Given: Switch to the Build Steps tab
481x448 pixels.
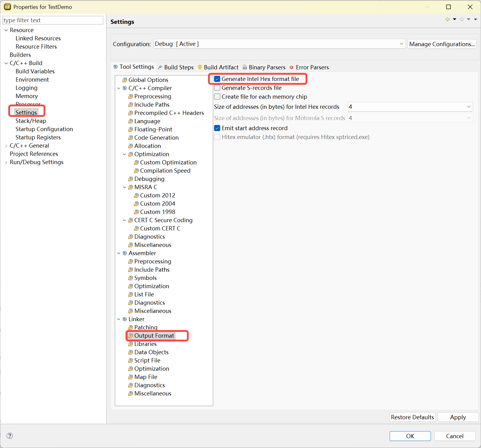Looking at the screenshot, I should pyautogui.click(x=176, y=67).
